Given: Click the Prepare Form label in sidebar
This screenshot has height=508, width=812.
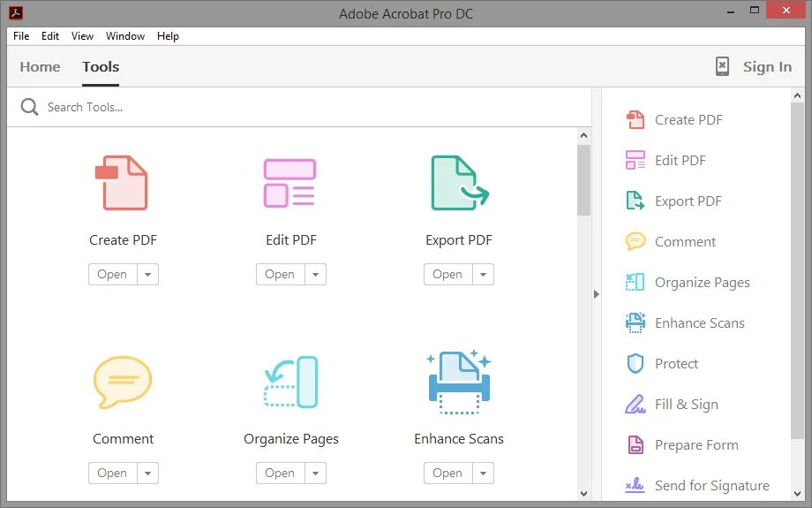Looking at the screenshot, I should 696,444.
